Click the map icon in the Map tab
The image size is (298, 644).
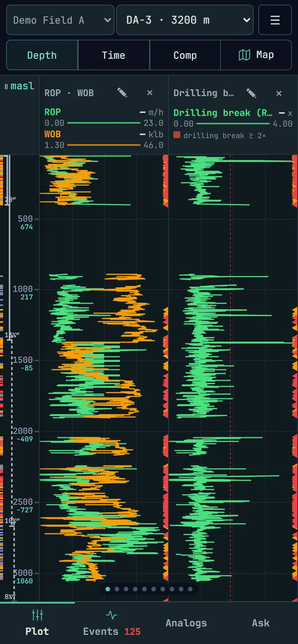[245, 55]
